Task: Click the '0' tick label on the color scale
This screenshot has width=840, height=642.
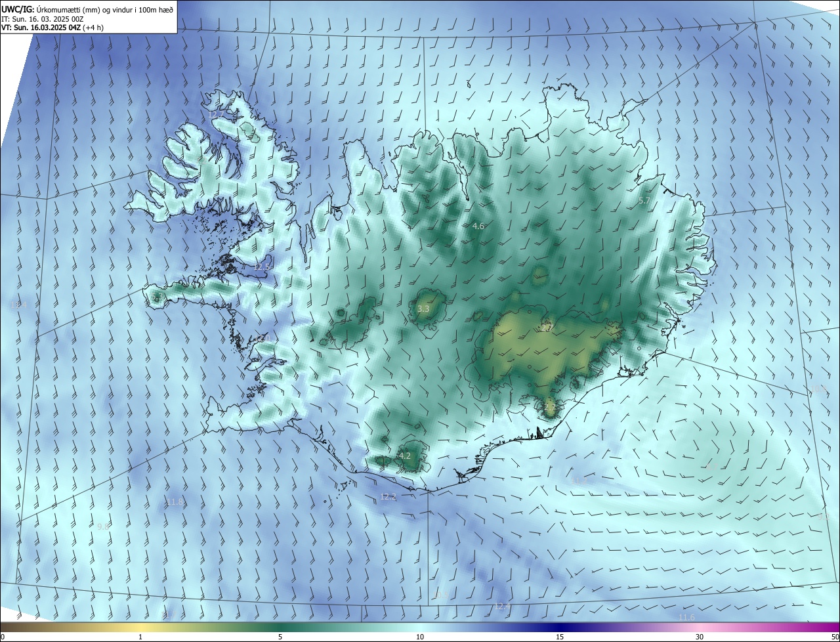Action: (x=3, y=637)
